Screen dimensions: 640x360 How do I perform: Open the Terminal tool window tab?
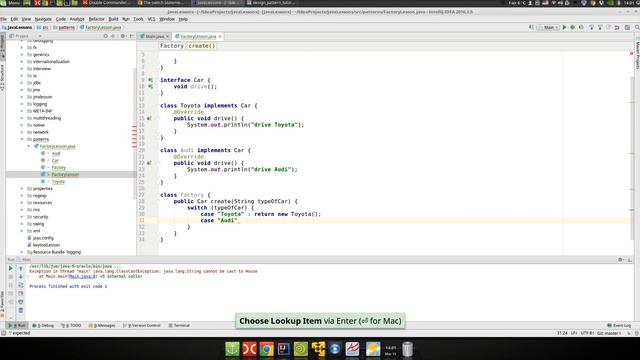pyautogui.click(x=179, y=325)
